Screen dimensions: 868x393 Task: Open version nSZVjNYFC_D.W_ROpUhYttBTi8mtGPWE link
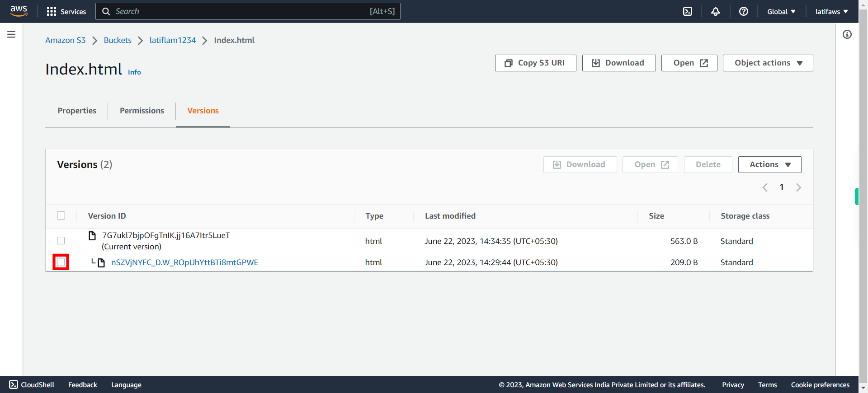[185, 262]
